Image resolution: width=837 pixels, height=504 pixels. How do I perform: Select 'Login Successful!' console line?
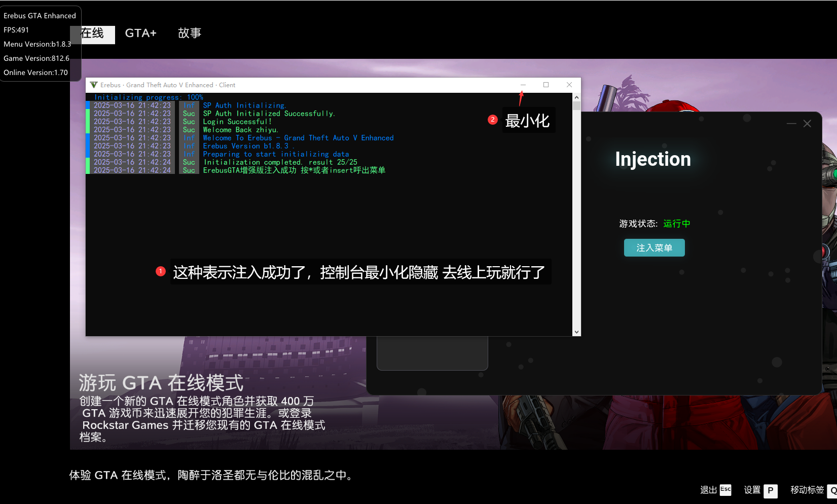237,122
